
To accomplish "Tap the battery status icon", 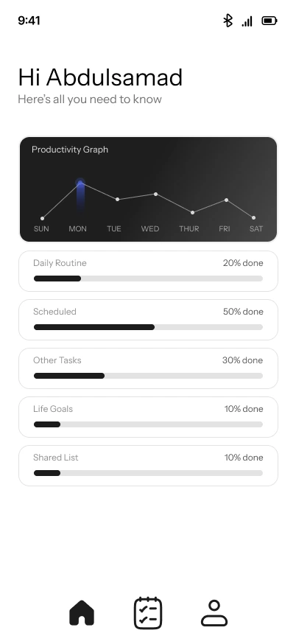I will tap(269, 21).
